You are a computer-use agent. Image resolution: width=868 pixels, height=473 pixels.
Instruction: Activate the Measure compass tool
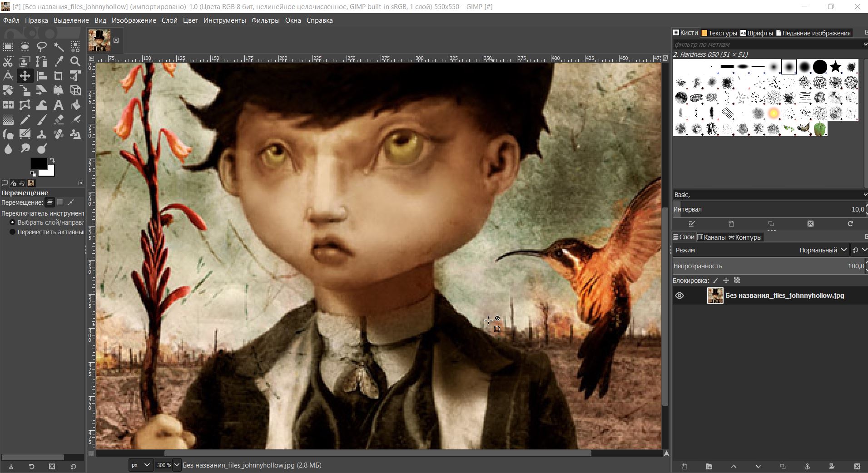(8, 76)
